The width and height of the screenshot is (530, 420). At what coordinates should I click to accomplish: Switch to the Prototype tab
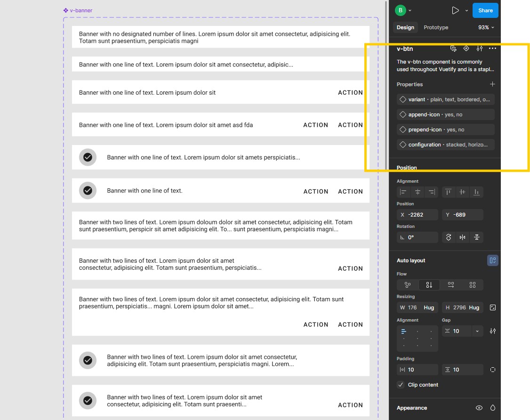[436, 27]
